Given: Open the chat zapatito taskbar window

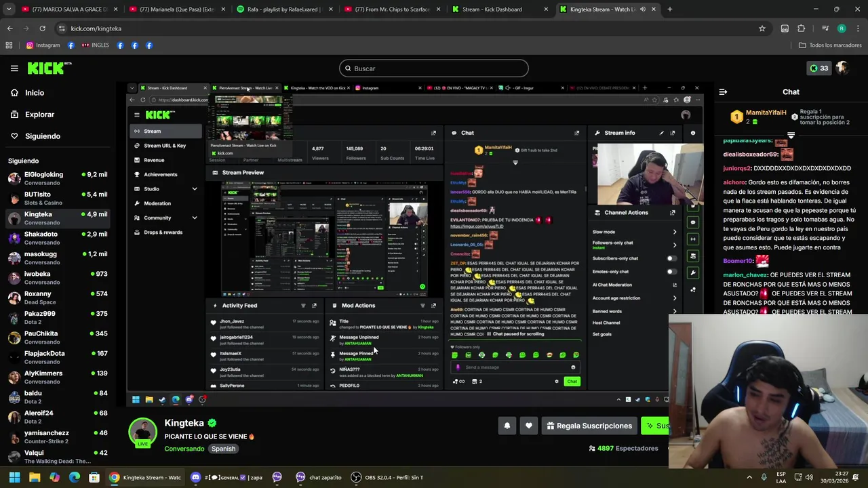Looking at the screenshot, I should 318,477.
